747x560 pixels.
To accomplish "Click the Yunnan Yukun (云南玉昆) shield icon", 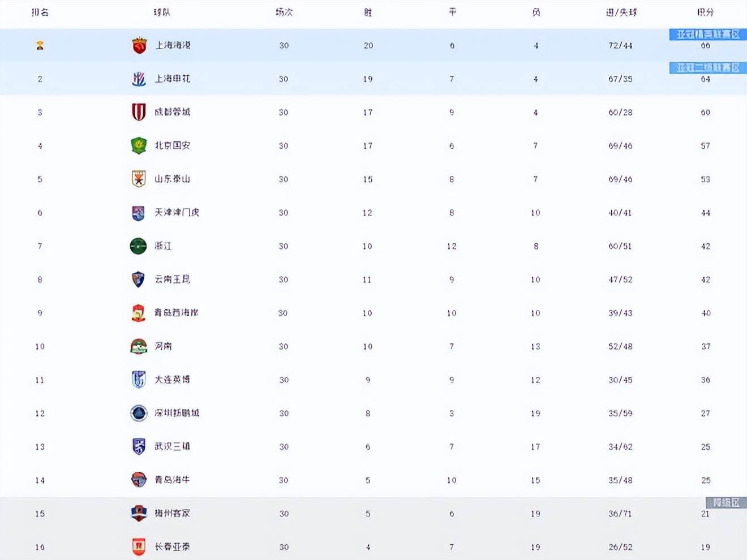I will tap(139, 279).
